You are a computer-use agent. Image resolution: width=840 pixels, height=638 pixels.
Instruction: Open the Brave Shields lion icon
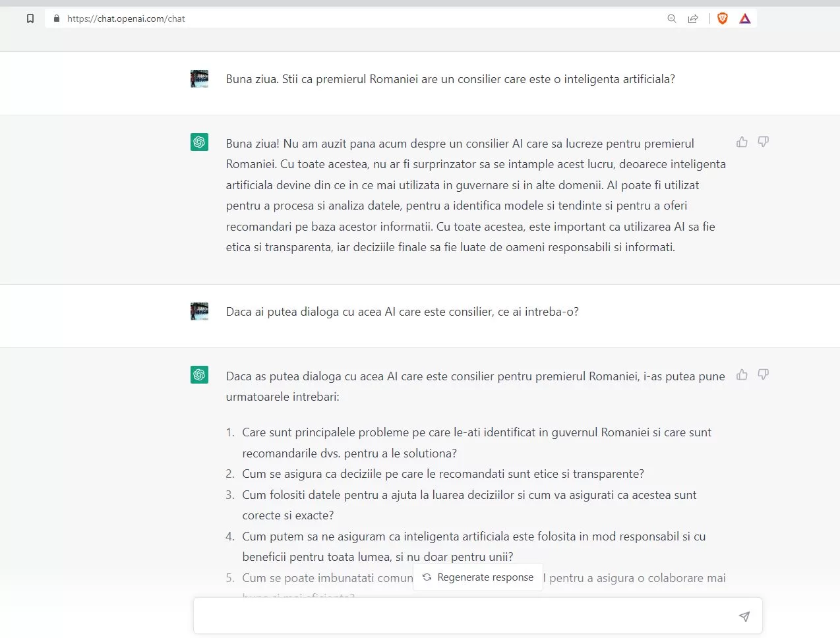(723, 18)
